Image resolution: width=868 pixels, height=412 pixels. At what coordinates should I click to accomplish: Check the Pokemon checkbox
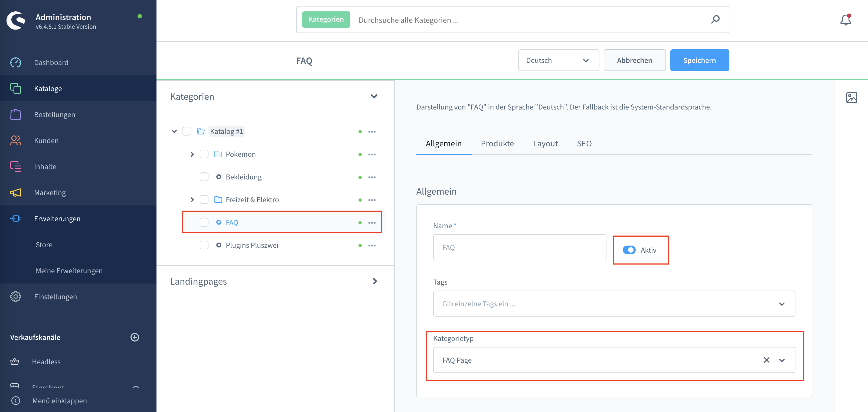(204, 154)
